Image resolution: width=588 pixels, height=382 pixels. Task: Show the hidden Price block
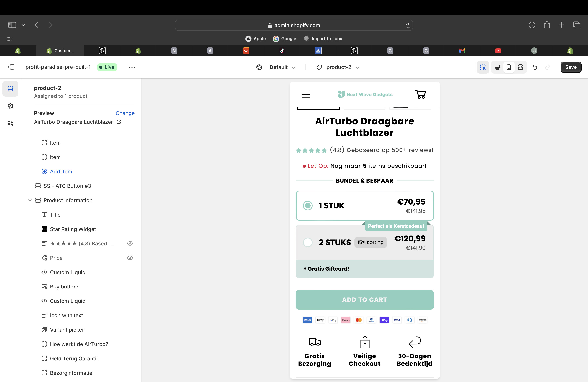click(130, 258)
